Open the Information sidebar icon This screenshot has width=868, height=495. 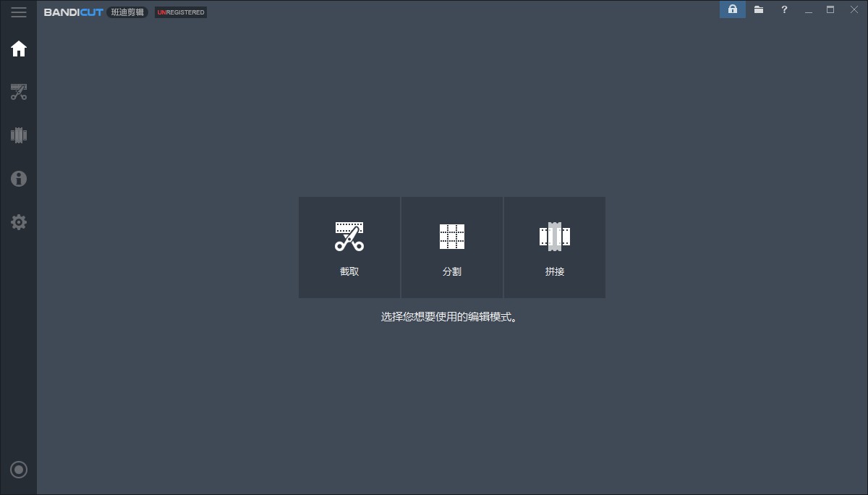click(19, 179)
